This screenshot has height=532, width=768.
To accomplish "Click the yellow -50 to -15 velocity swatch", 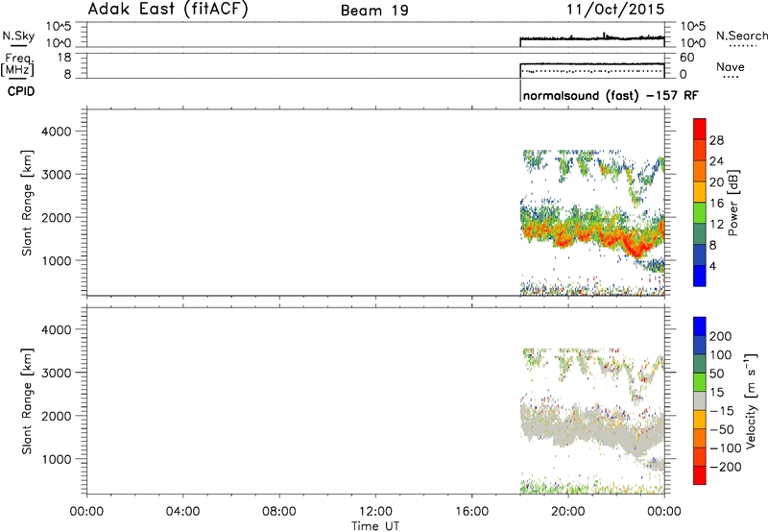I will point(700,420).
